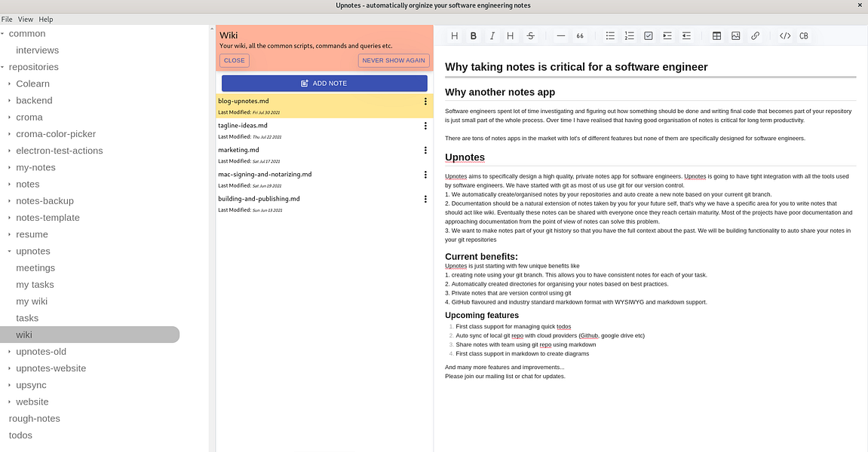The width and height of the screenshot is (868, 452).
Task: Apply italic formatting
Action: [x=492, y=36]
